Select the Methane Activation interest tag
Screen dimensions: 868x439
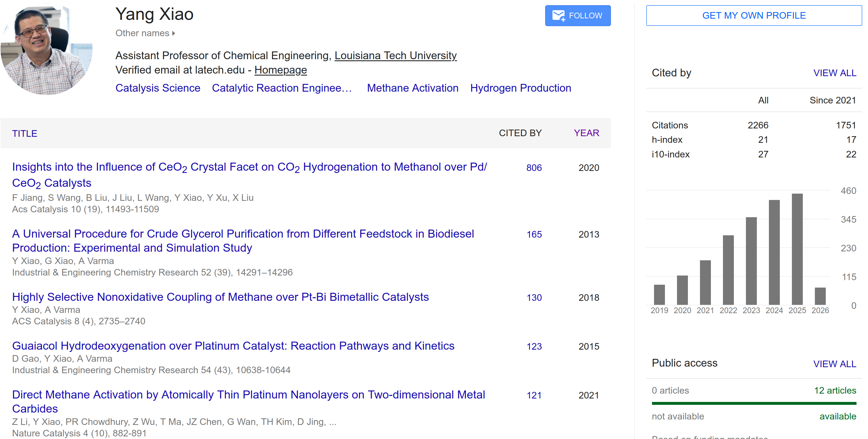coord(412,88)
